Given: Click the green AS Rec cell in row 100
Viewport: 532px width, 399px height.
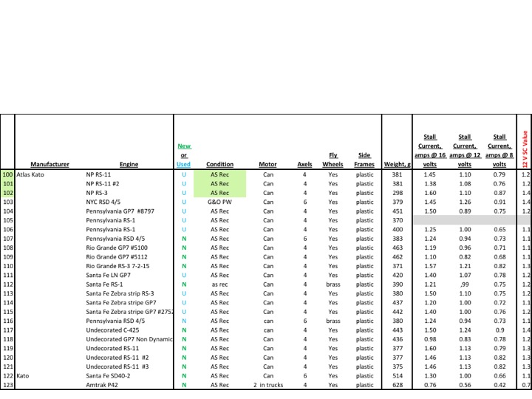Looking at the screenshot, I should pos(220,174).
